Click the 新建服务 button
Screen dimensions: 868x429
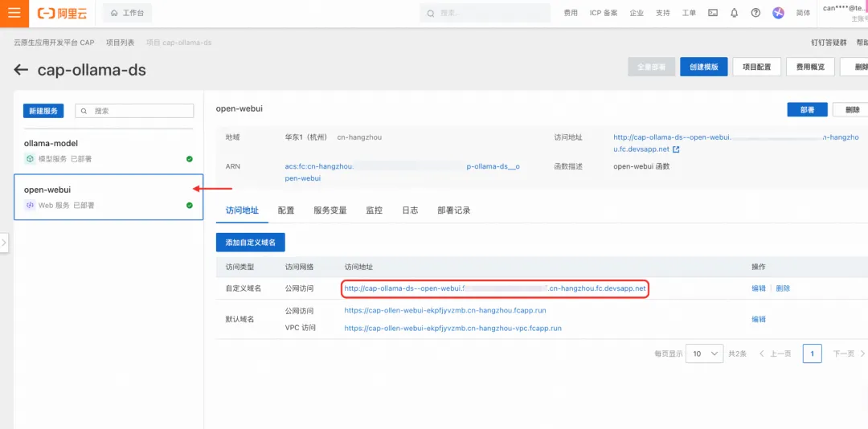[43, 111]
